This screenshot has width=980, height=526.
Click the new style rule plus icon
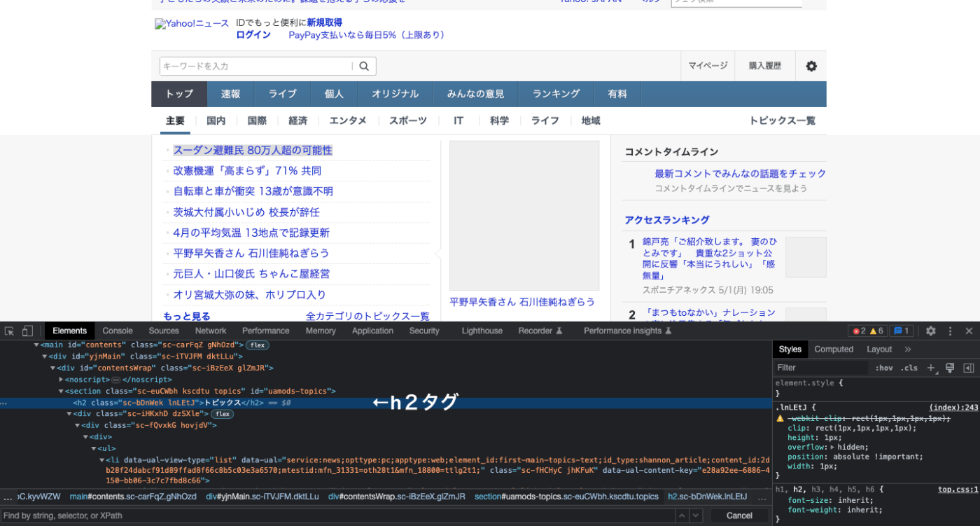[932, 368]
